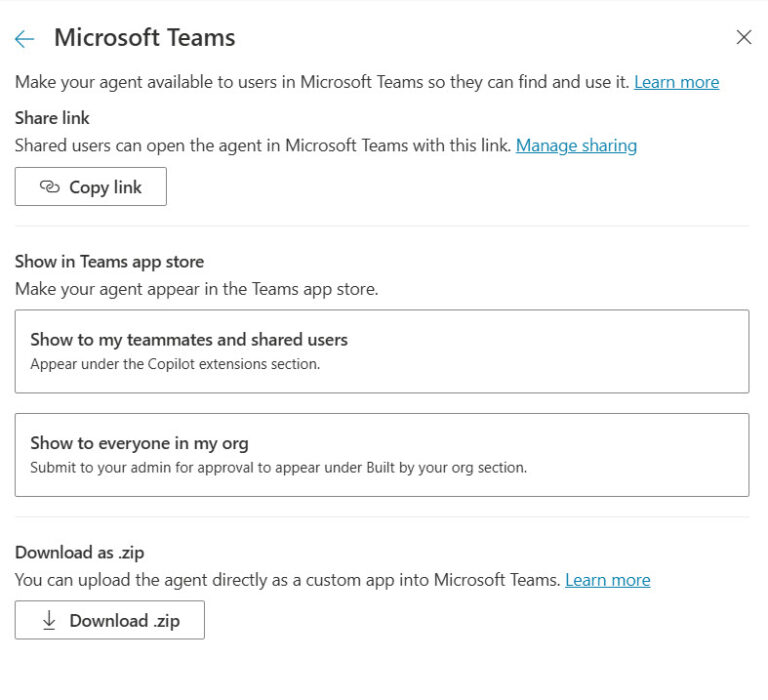
Task: Select Show to my teammates and shared users
Action: [382, 351]
